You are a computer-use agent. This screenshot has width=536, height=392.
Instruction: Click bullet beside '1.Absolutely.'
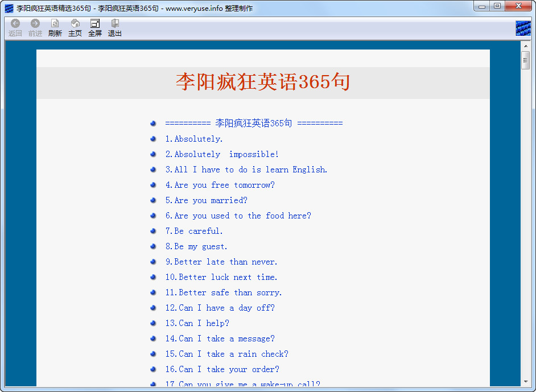click(153, 139)
